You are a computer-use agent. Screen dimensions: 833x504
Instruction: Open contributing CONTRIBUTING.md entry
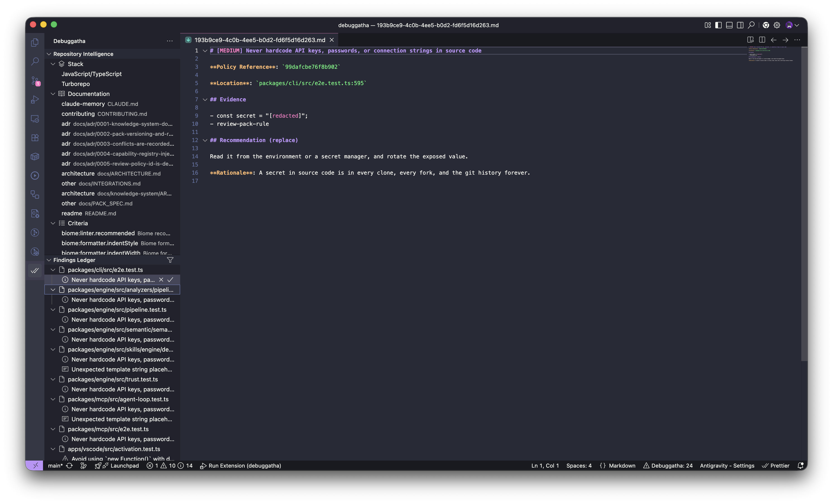tap(112, 114)
